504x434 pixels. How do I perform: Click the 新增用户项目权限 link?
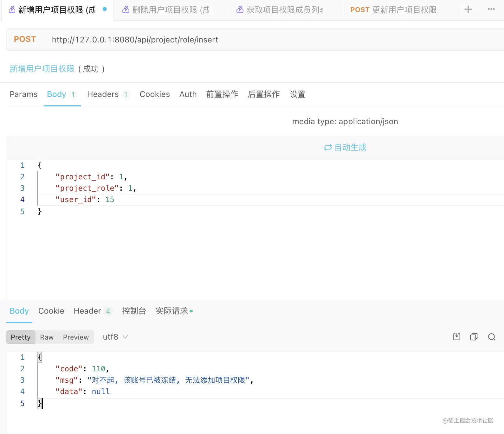pyautogui.click(x=42, y=69)
